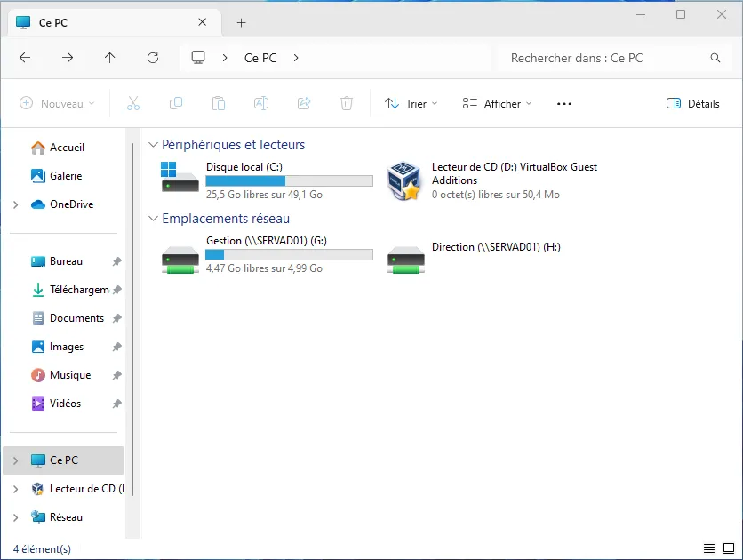The width and height of the screenshot is (743, 560).
Task: Click the Paste clipboard icon
Action: pyautogui.click(x=219, y=103)
